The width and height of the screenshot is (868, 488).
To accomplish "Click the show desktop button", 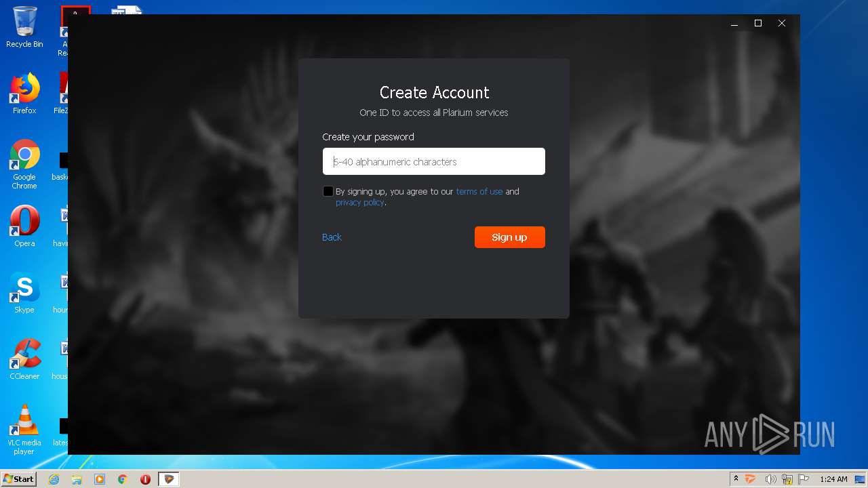I will (861, 479).
